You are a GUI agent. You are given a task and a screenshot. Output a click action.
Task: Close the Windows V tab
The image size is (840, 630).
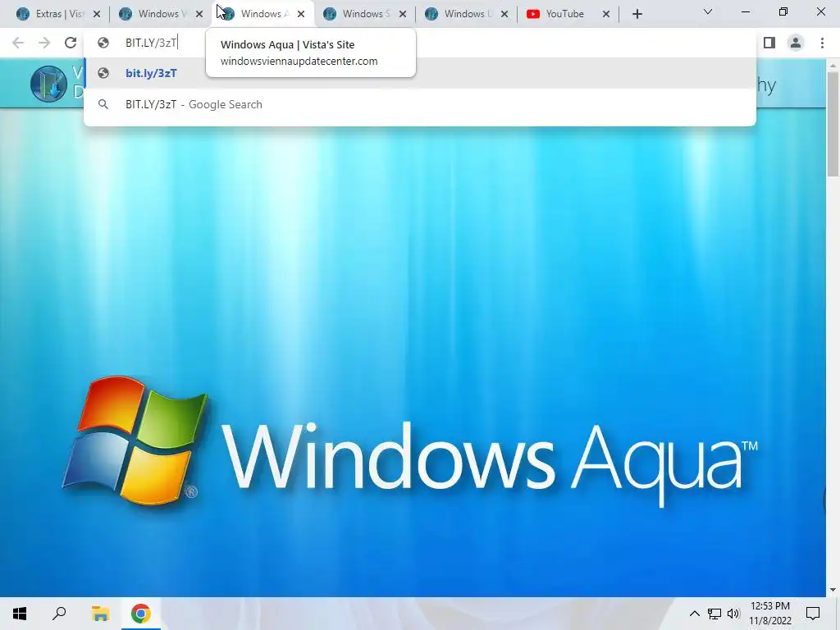pos(199,15)
